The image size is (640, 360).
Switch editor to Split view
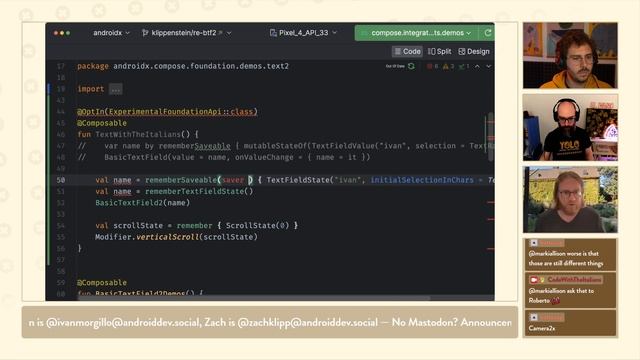click(440, 51)
